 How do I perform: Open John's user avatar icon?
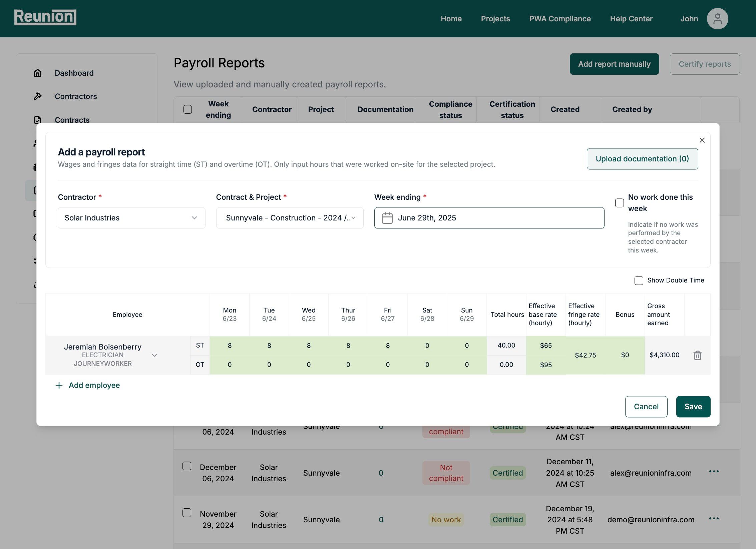pyautogui.click(x=717, y=19)
